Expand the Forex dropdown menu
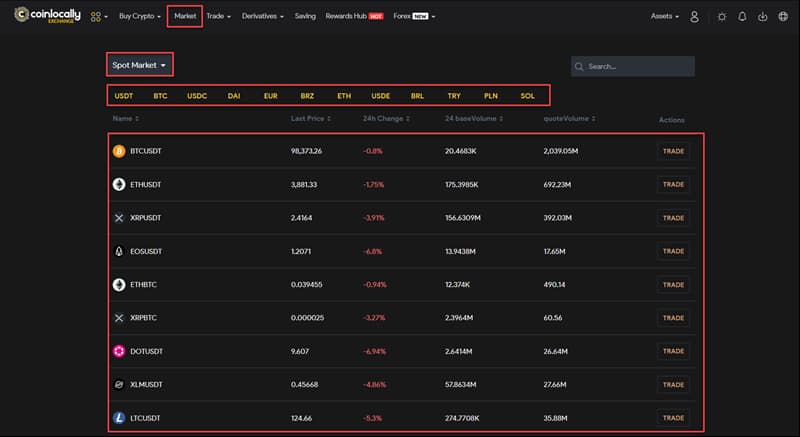The width and height of the screenshot is (800, 437). click(x=414, y=16)
